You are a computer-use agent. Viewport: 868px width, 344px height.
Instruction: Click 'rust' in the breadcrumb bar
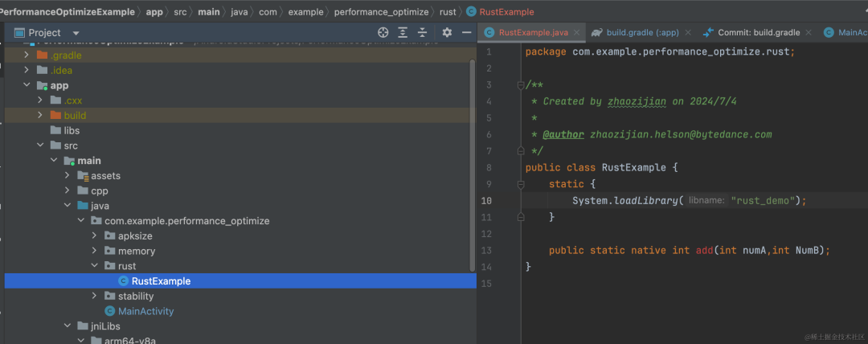pos(448,11)
